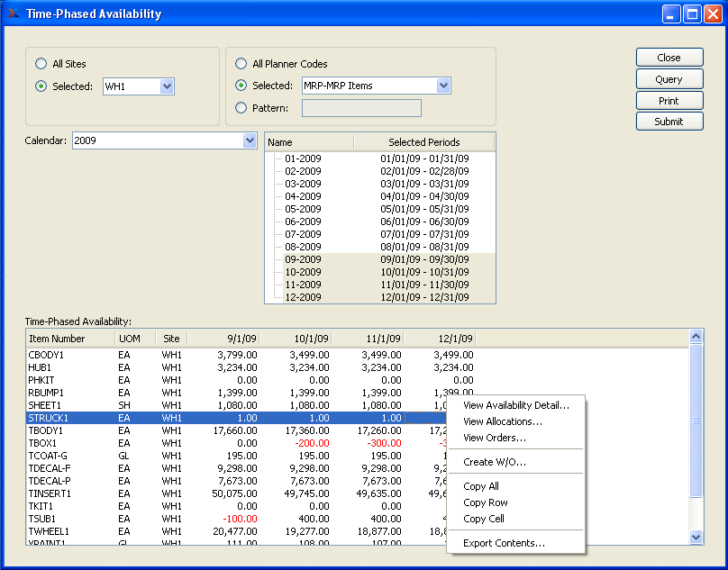The width and height of the screenshot is (728, 570).
Task: Click the down arrow of the availability scrollbar
Action: click(696, 537)
